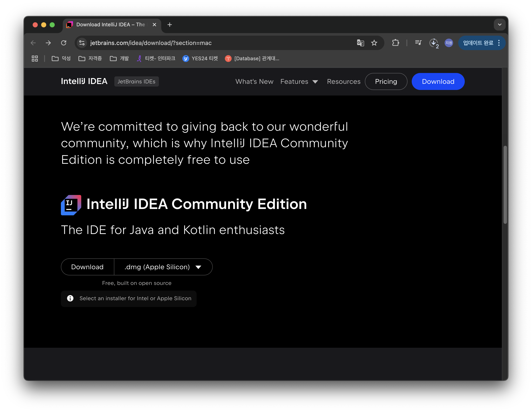
Task: Open the apps grid icon in bookmarks bar
Action: [x=35, y=59]
